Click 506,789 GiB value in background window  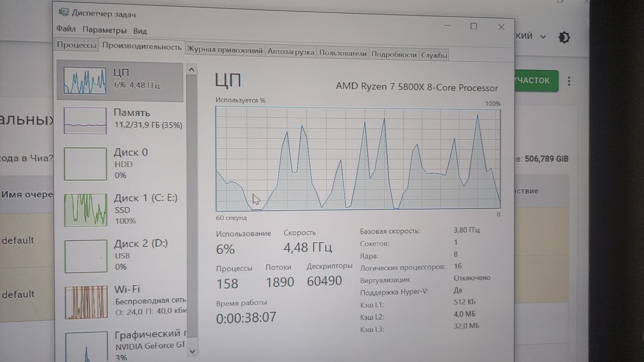(546, 159)
